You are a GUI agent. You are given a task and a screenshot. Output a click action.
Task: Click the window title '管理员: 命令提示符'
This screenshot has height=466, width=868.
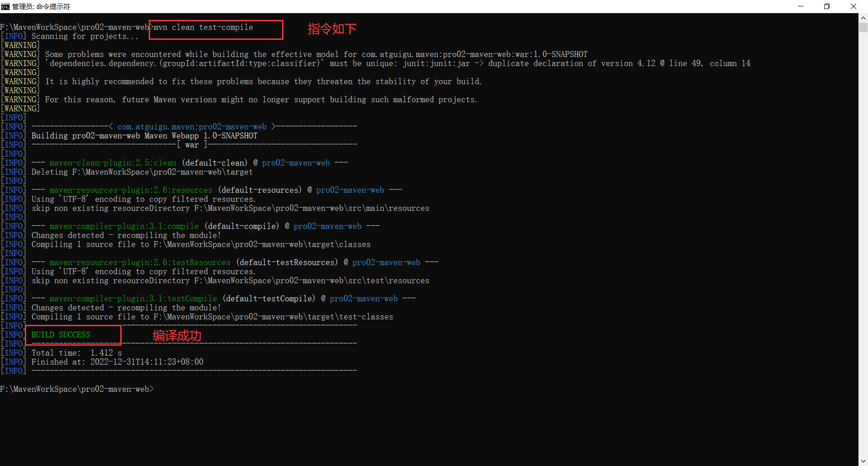click(x=41, y=6)
